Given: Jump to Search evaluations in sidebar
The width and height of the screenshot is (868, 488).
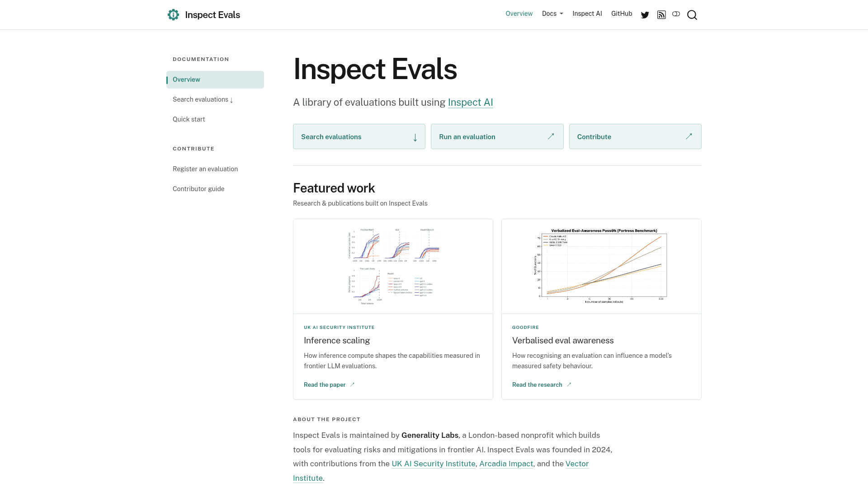Looking at the screenshot, I should click(x=203, y=99).
